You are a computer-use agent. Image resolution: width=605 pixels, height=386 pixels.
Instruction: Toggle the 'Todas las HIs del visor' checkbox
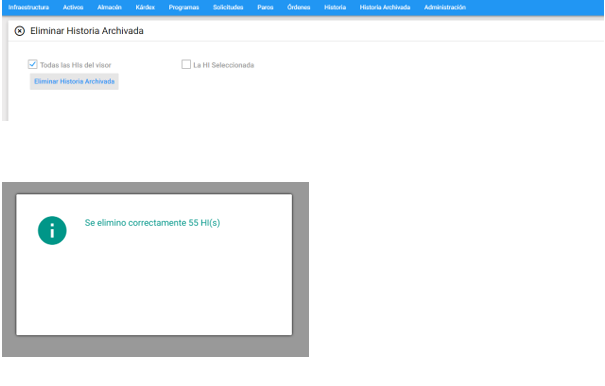(33, 64)
